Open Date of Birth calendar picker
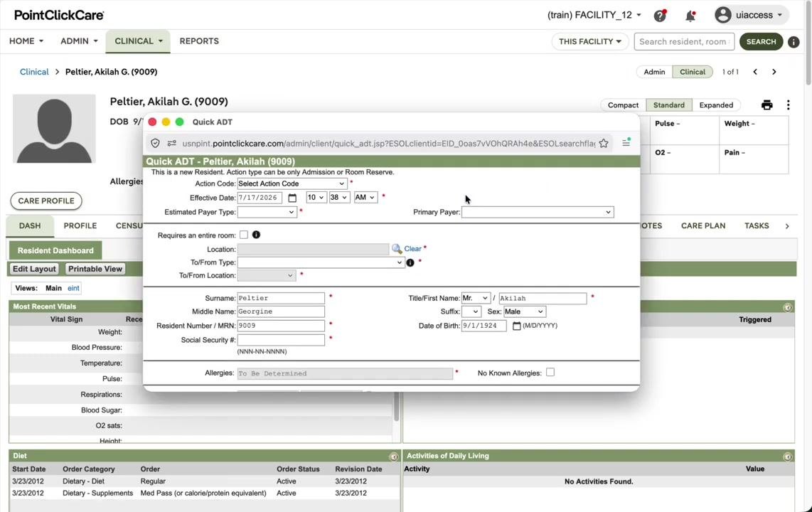 coord(516,326)
